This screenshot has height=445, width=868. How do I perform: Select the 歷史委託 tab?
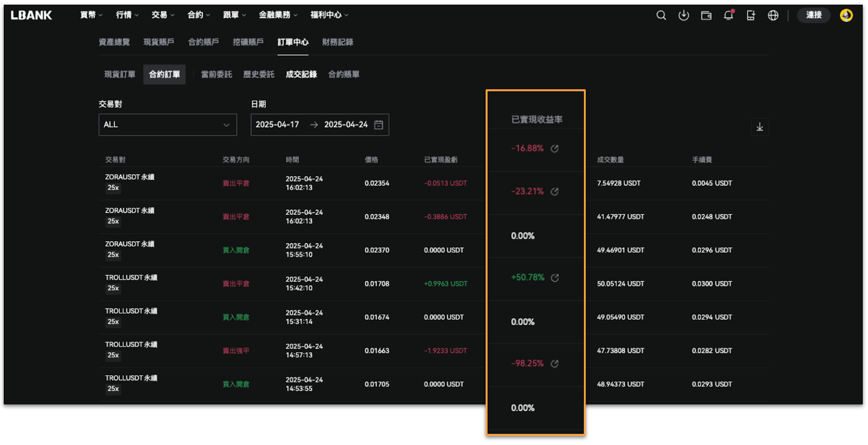259,74
